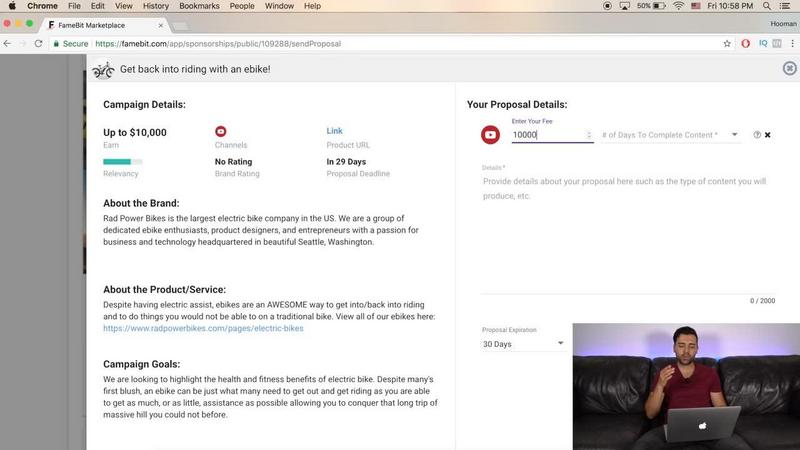Open the People menu

pyautogui.click(x=242, y=6)
